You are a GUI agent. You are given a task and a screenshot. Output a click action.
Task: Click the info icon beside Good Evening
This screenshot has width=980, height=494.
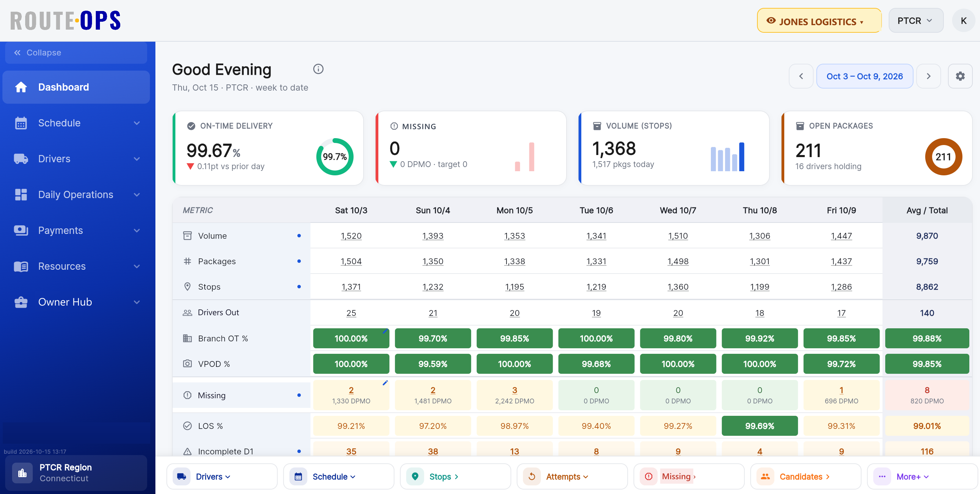tap(318, 69)
